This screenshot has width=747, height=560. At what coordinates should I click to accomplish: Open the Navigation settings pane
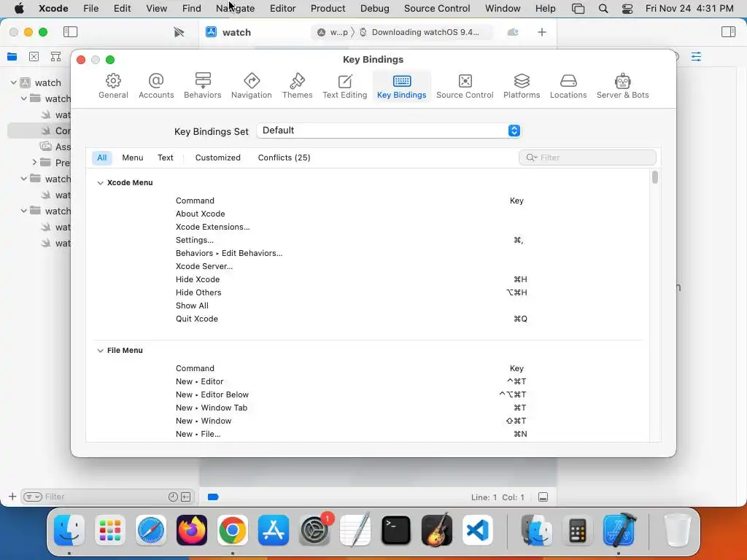coord(251,86)
